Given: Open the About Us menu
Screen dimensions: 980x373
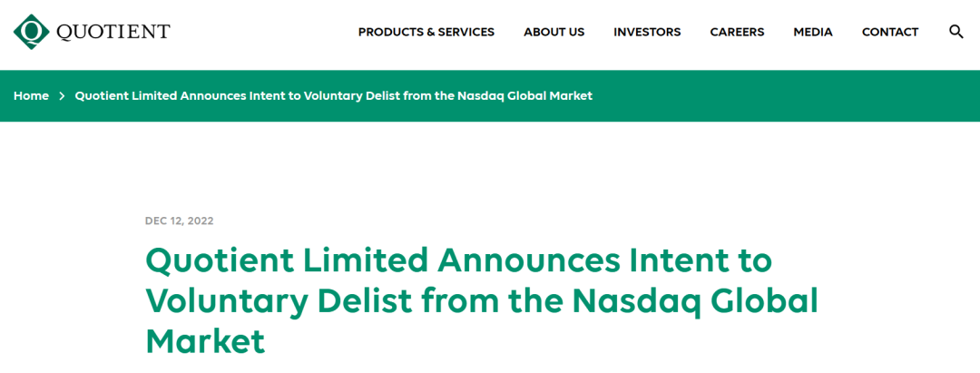Looking at the screenshot, I should pyautogui.click(x=554, y=32).
